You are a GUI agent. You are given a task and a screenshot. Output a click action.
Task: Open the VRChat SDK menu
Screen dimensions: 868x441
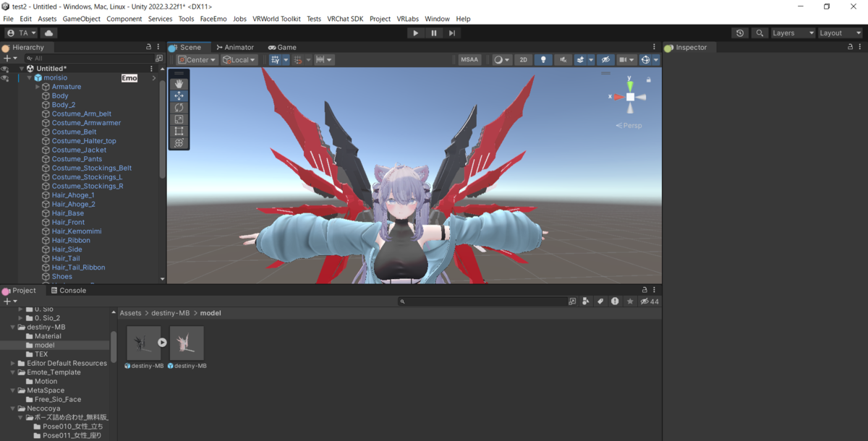[345, 19]
